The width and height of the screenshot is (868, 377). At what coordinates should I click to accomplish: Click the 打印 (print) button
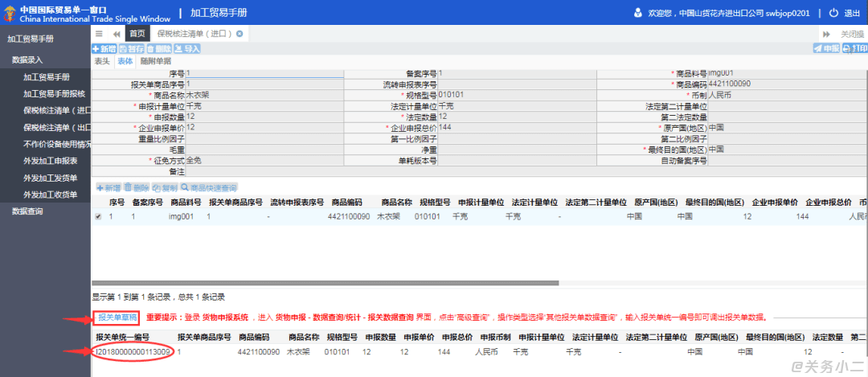tap(854, 48)
